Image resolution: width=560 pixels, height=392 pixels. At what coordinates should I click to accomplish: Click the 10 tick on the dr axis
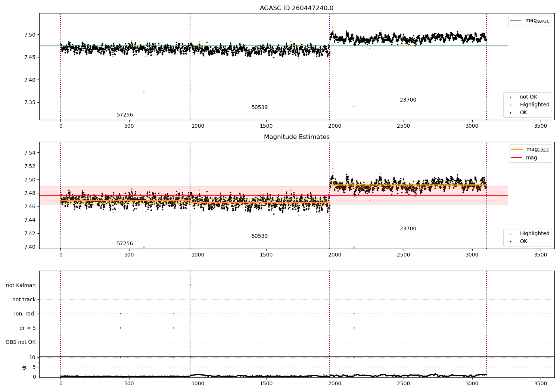32,357
